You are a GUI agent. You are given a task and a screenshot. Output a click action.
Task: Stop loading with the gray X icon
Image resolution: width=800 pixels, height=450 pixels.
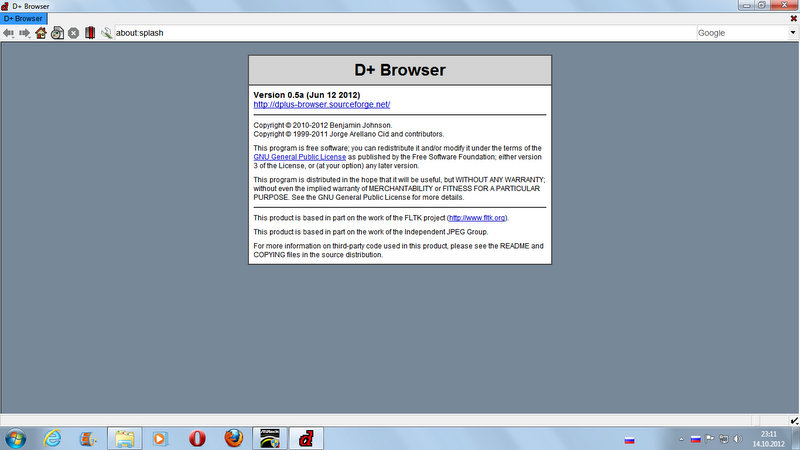pos(73,33)
